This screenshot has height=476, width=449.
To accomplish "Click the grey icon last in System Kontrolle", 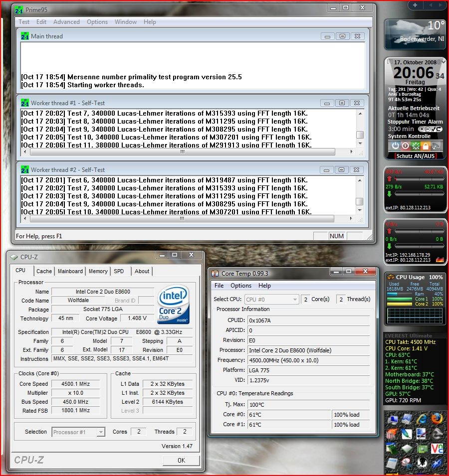I will click(x=436, y=146).
